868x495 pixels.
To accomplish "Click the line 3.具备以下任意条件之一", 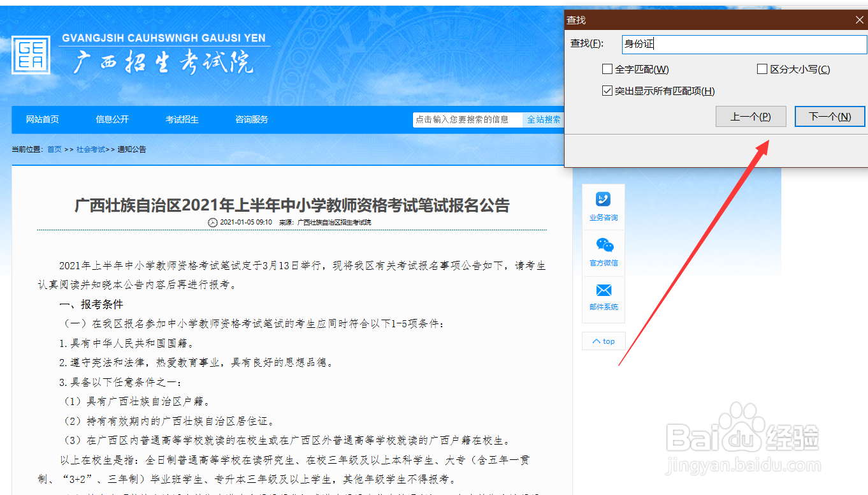I will pyautogui.click(x=120, y=382).
